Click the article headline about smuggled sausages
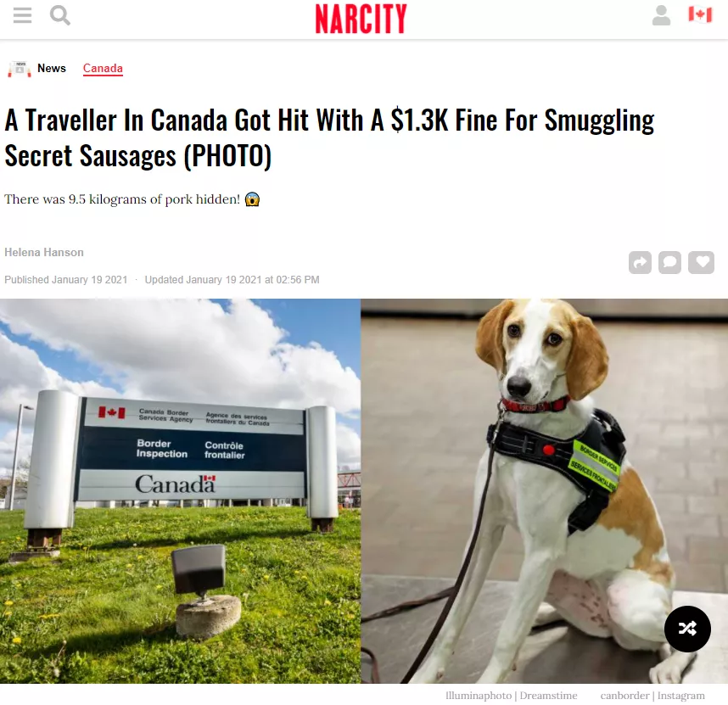The image size is (728, 705). pos(329,137)
